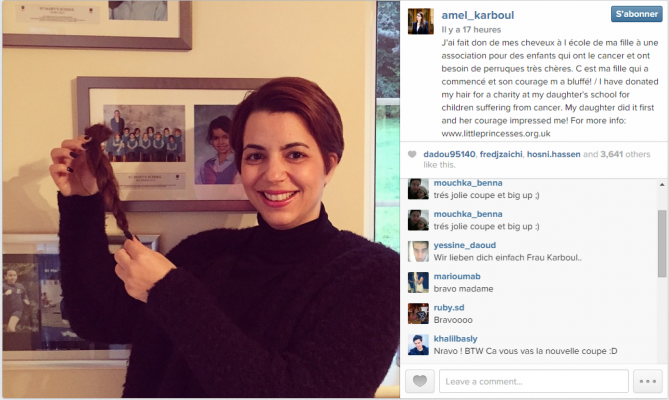Image resolution: width=669 pixels, height=400 pixels.
Task: Click the small heart icon beside likers list
Action: 412,154
